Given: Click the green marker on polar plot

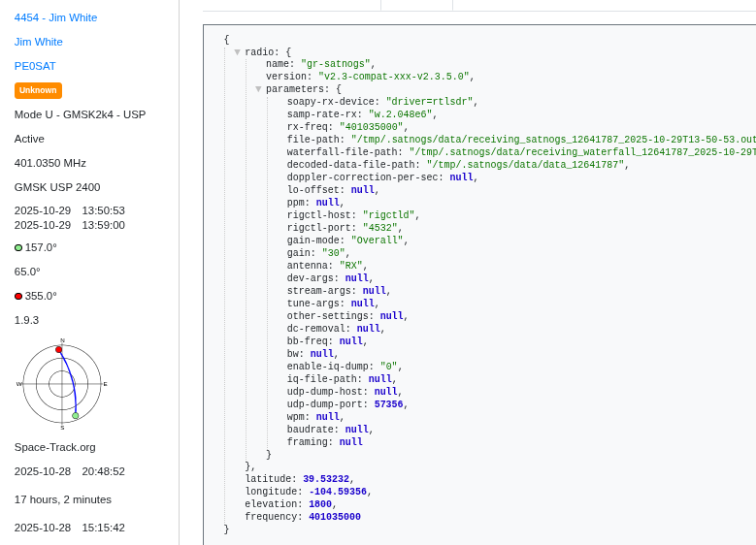Looking at the screenshot, I should click(x=76, y=416).
